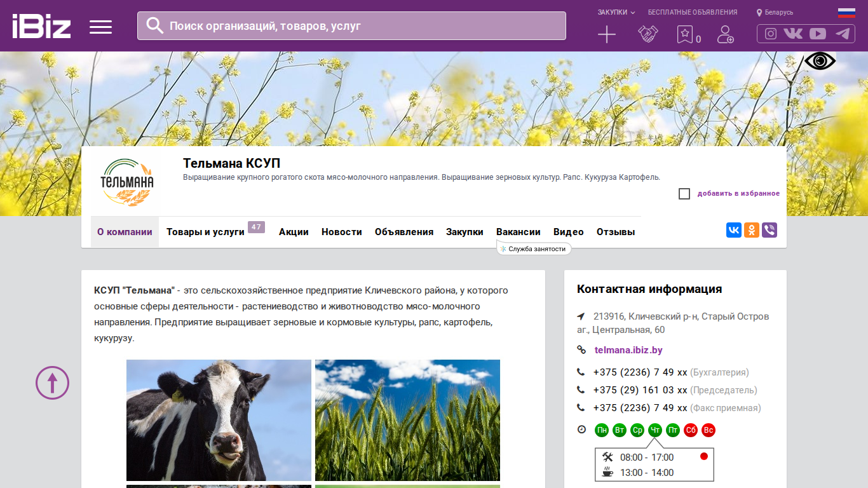Click the Тельмана company logo
This screenshot has width=868, height=488.
tap(126, 183)
